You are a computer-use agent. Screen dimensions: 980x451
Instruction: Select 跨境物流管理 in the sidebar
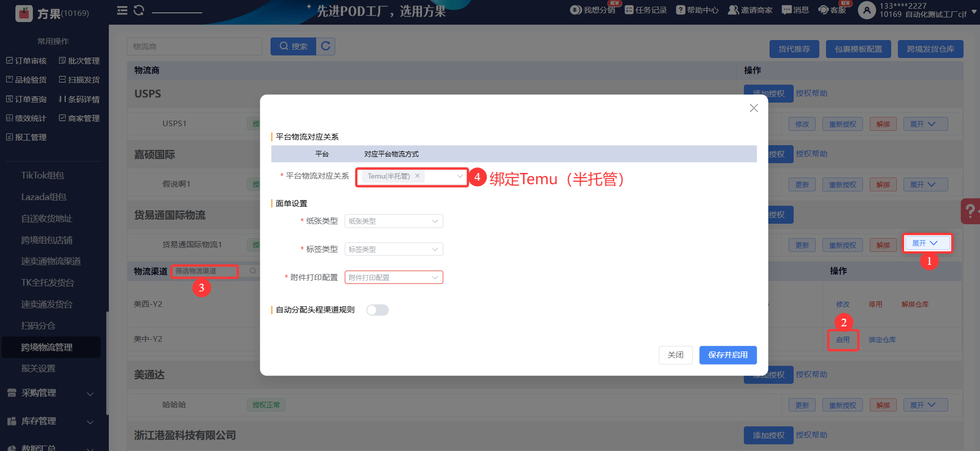click(x=51, y=347)
